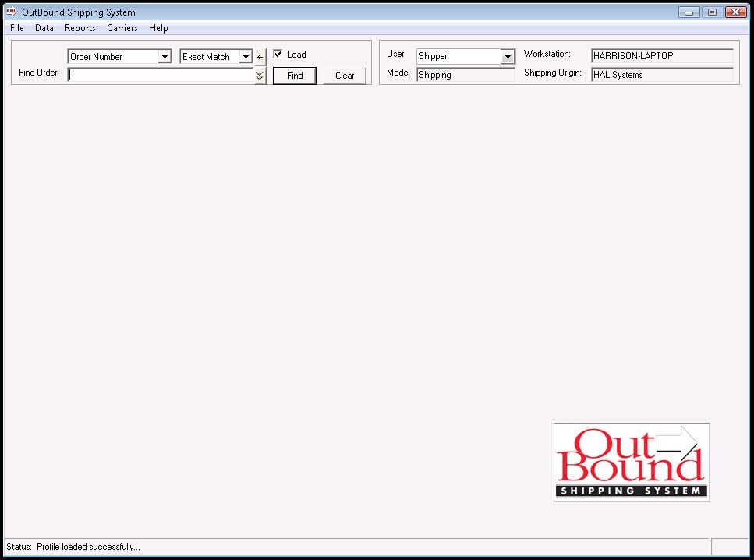Screen dimensions: 754x560
Task: Open the File menu
Action: 16,28
